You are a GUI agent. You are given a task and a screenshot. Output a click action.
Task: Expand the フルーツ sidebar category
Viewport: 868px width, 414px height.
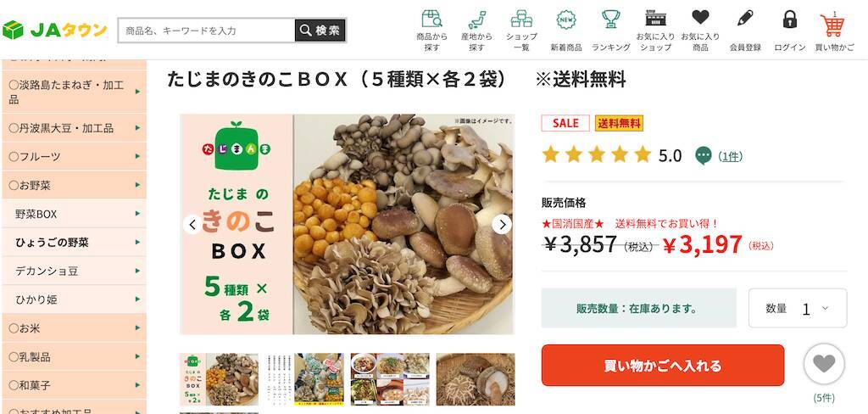point(75,156)
